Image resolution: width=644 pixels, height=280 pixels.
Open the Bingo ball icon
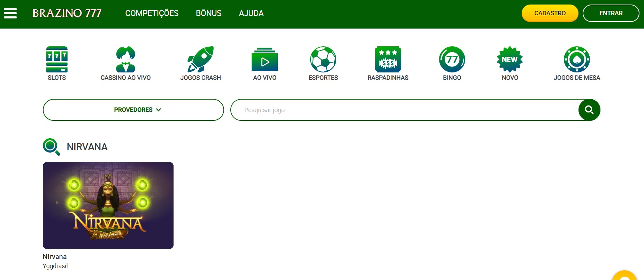click(452, 59)
